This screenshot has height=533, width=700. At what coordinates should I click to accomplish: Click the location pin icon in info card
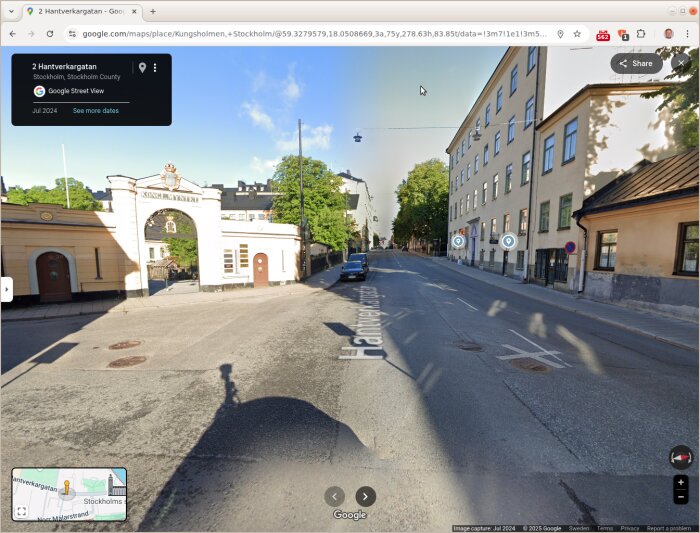pyautogui.click(x=142, y=67)
